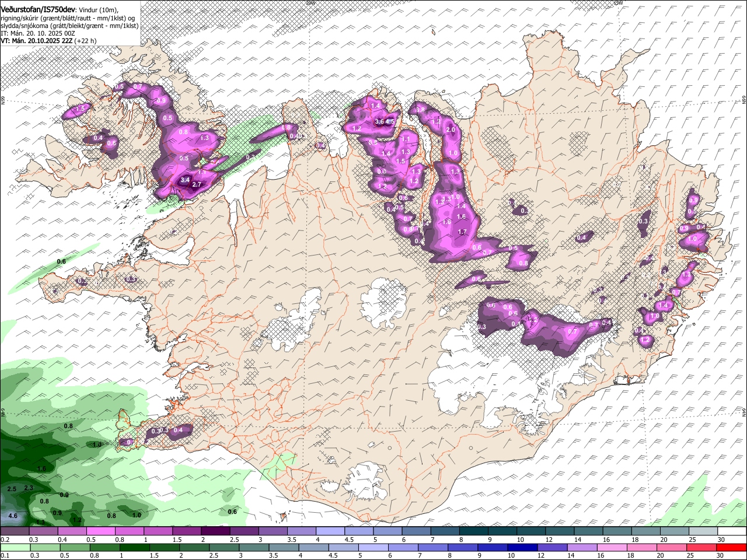Pick the darkest purple 2 snow scale swatch

tap(215, 531)
